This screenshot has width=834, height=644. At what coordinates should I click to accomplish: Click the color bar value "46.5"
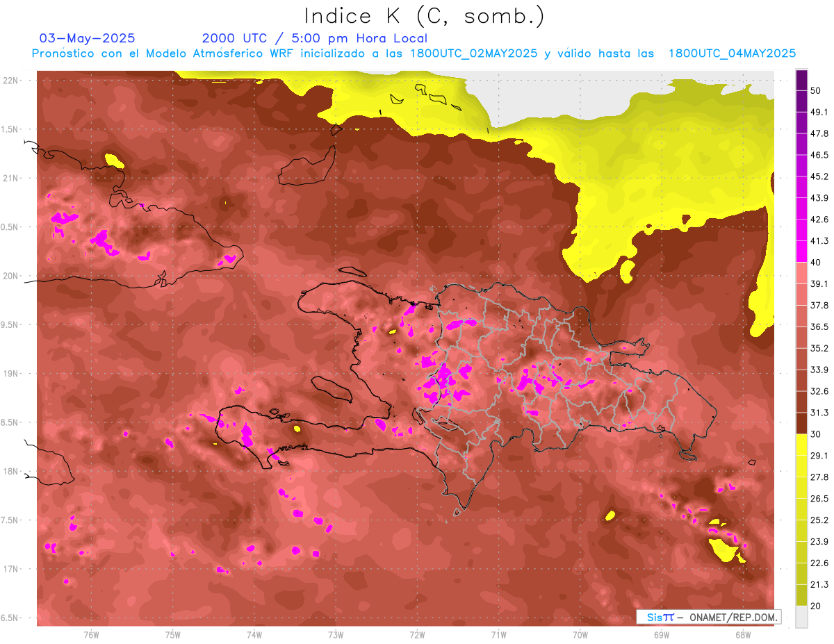(821, 155)
